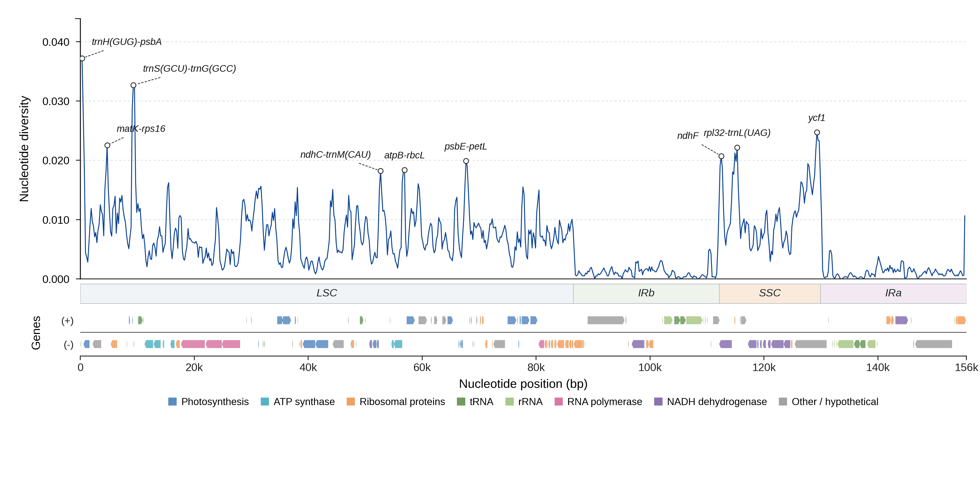The image size is (980, 477).
Task: Click the '20k' x-axis tick label
Action: [194, 368]
